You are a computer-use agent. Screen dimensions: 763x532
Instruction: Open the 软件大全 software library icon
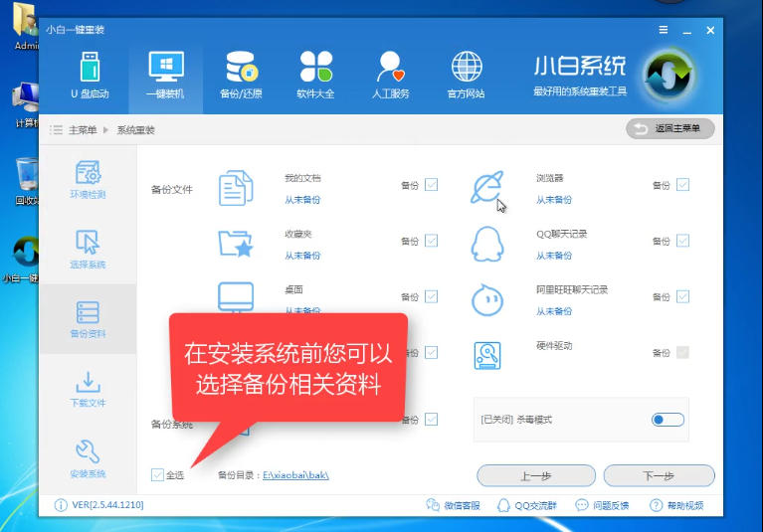tap(315, 76)
